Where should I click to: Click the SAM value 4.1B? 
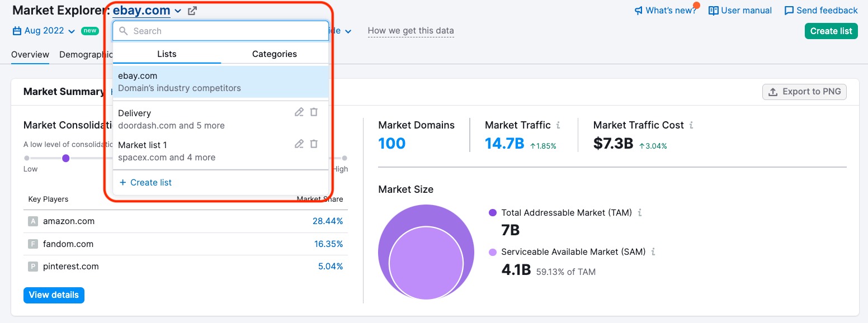click(516, 270)
